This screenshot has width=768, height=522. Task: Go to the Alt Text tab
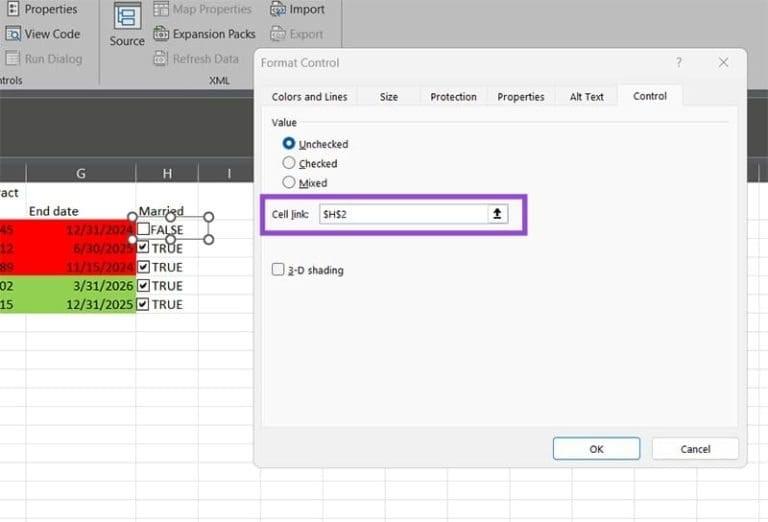tap(586, 97)
